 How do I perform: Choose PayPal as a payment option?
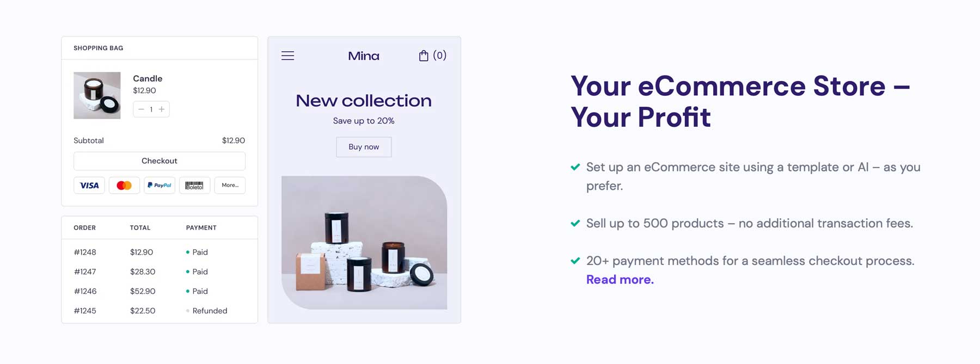pyautogui.click(x=159, y=185)
